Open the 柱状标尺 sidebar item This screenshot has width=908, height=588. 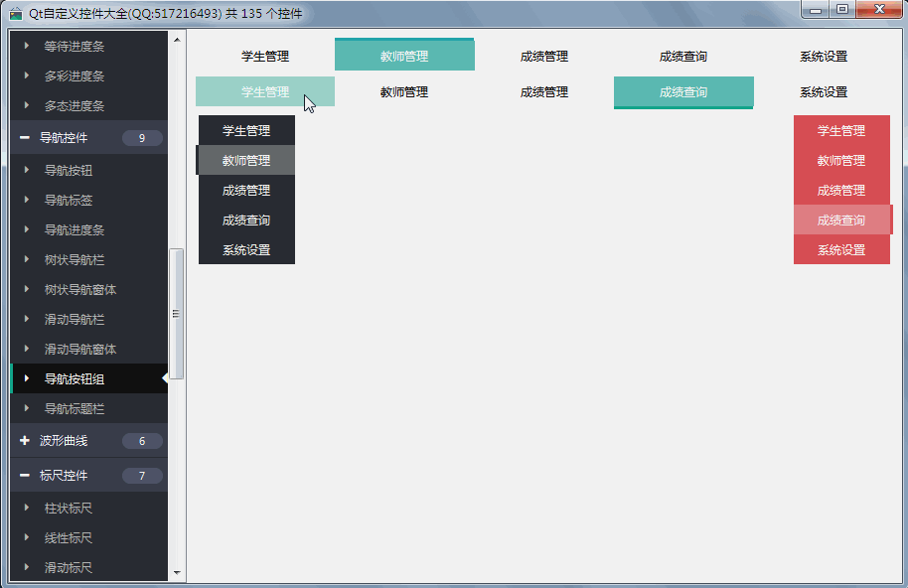click(89, 509)
